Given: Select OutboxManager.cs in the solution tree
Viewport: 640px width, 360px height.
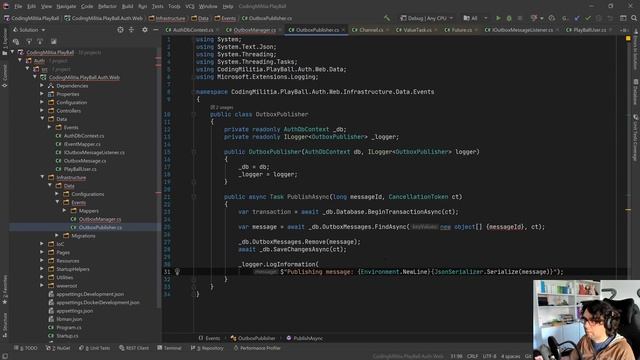Looking at the screenshot, I should (100, 219).
